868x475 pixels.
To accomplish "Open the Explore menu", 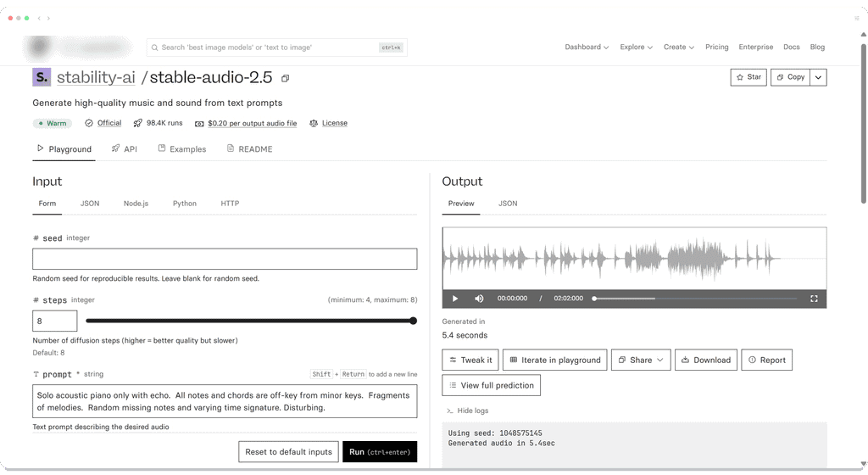I will [636, 47].
